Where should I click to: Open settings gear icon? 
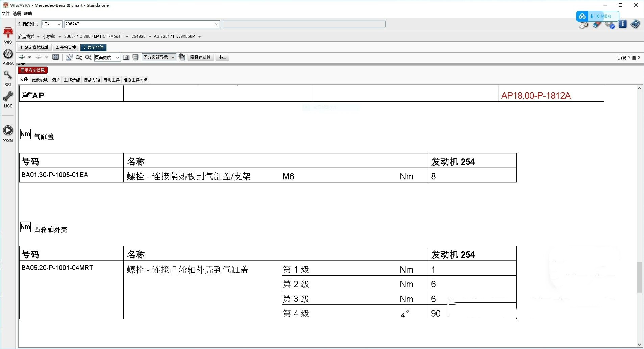click(x=610, y=24)
